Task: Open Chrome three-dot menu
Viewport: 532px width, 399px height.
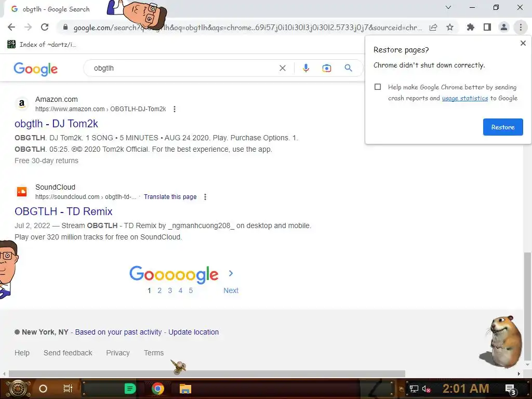Action: tap(521, 27)
